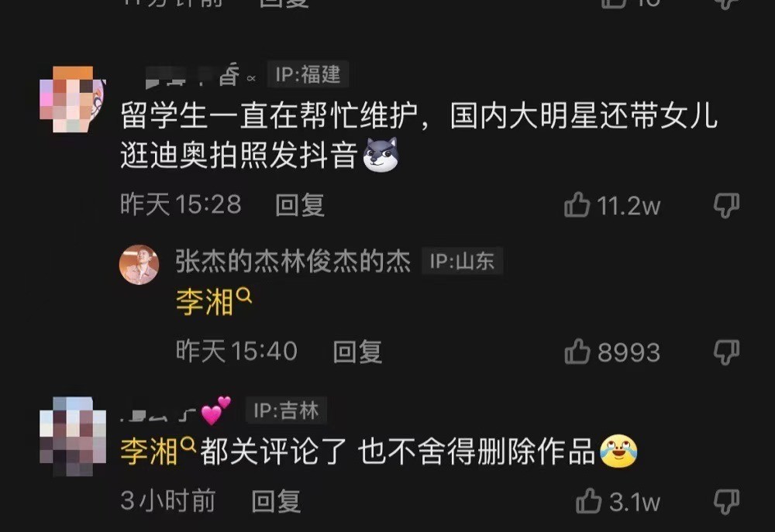The image size is (775, 532).
Task: Open 张杰的杰林俊杰的杰 profile avatar
Action: 139,265
